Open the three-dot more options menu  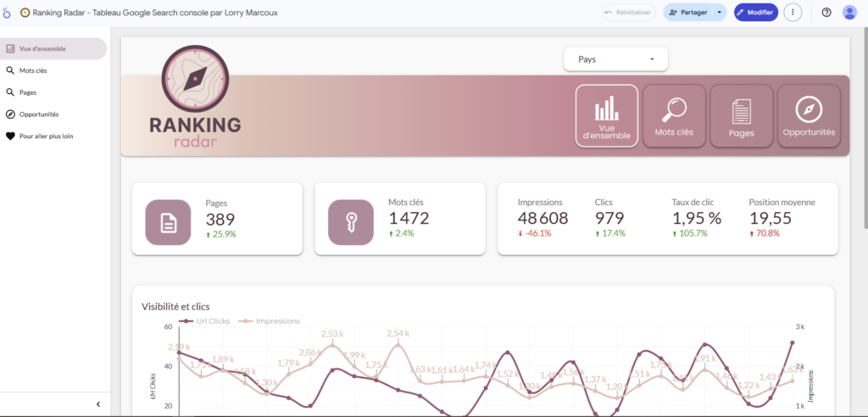(x=793, y=13)
